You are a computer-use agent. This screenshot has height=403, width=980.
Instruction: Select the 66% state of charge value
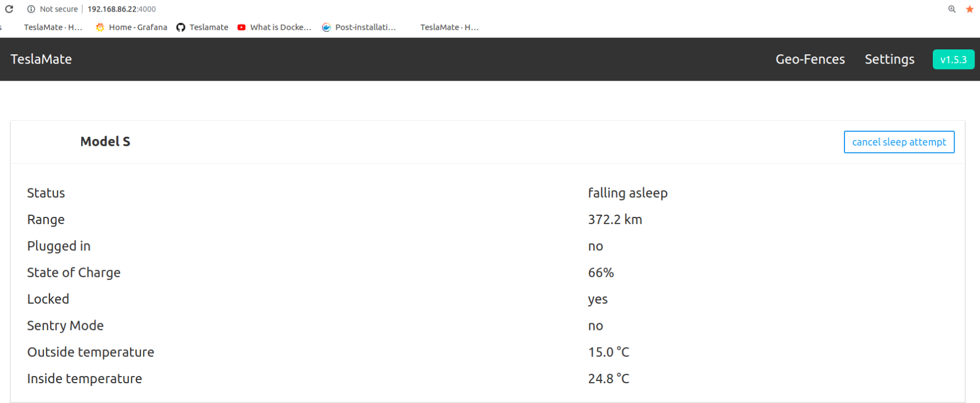[601, 272]
